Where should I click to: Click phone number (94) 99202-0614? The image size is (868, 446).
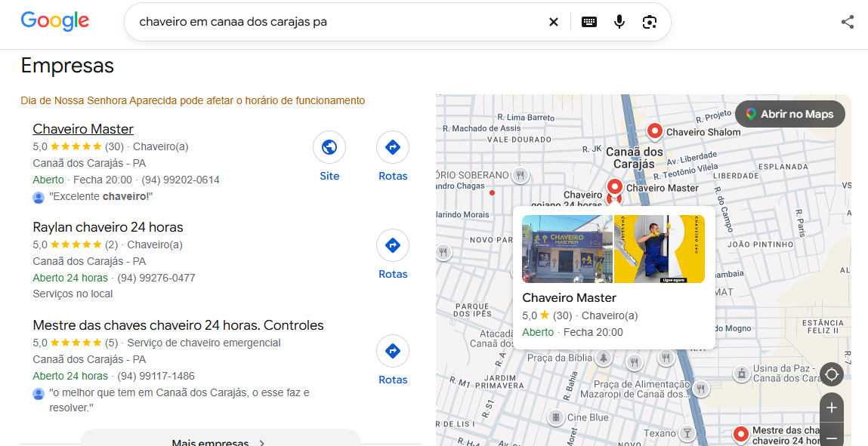pos(181,180)
